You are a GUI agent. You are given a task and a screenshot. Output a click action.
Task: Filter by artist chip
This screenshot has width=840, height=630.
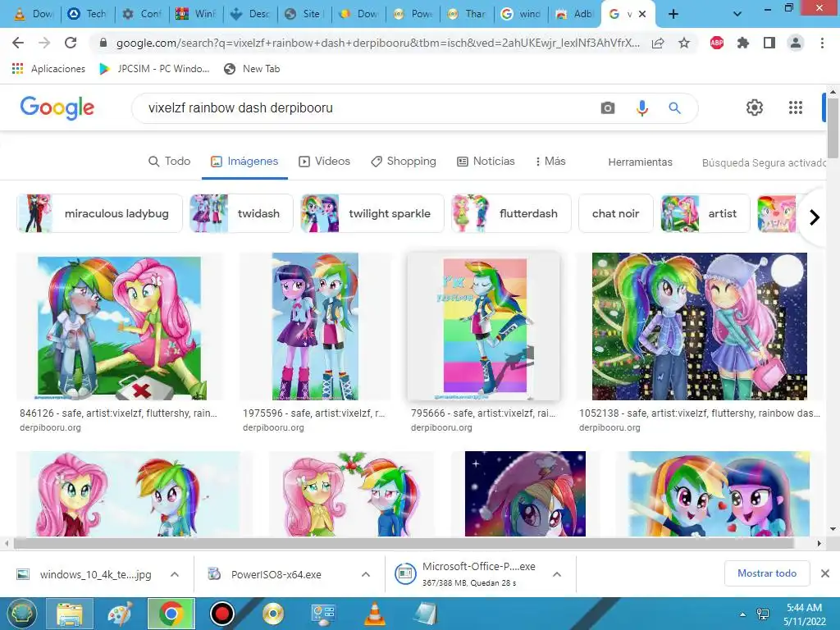pyautogui.click(x=705, y=213)
